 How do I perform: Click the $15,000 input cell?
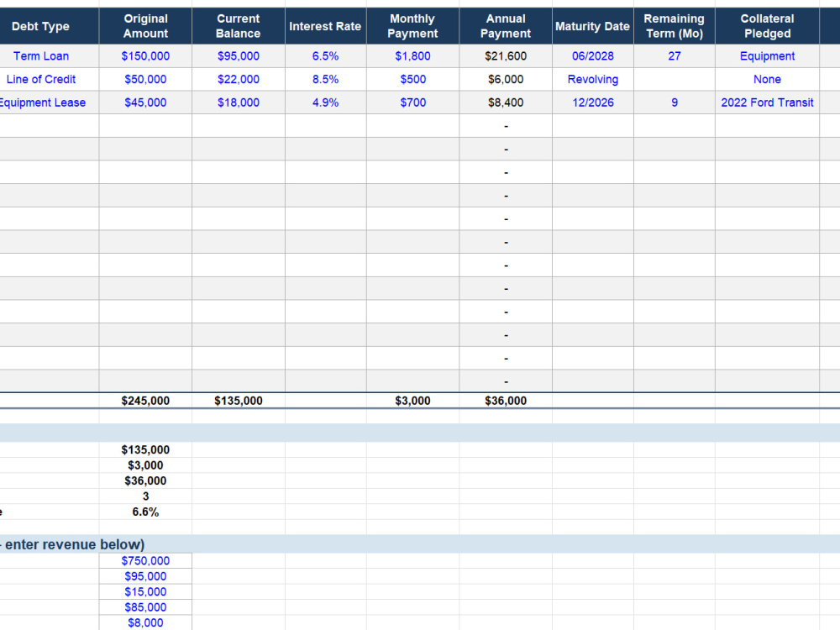pyautogui.click(x=145, y=592)
